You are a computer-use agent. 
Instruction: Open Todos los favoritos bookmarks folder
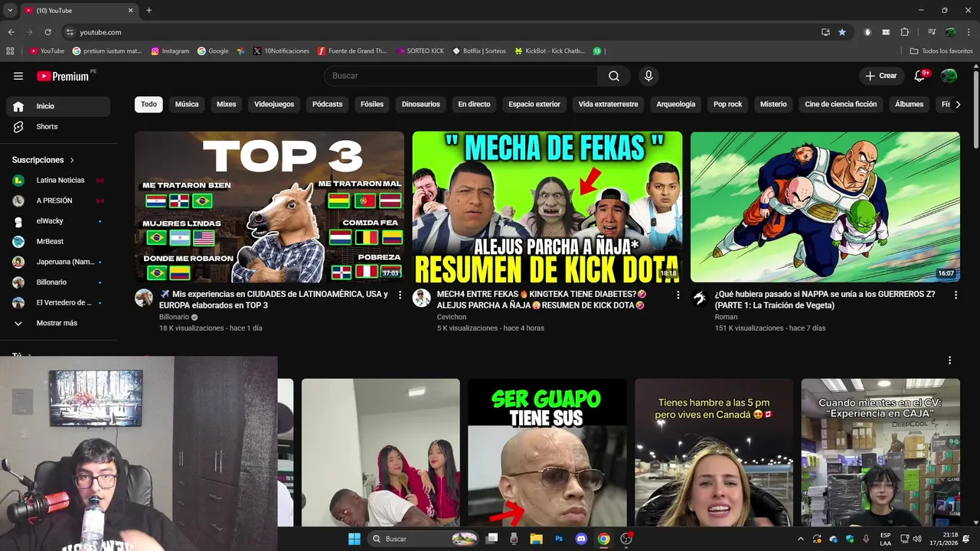[x=941, y=51]
